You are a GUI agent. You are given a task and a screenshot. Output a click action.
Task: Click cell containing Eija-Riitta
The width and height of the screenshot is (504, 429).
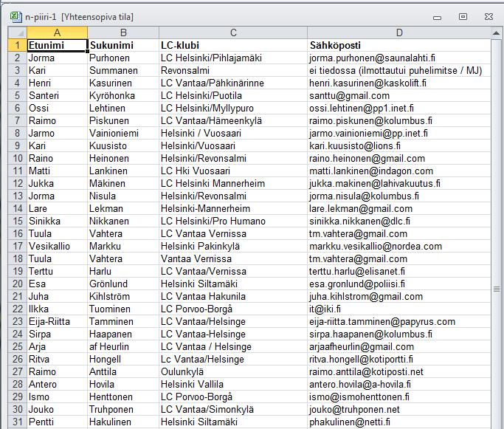tap(58, 321)
